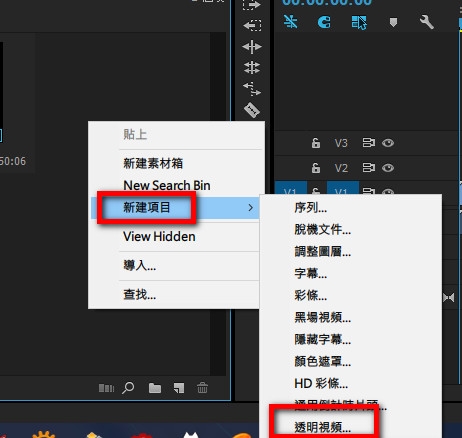Select the Rate Stretch tool
Image resolution: width=462 pixels, height=438 pixels.
pyautogui.click(x=252, y=89)
